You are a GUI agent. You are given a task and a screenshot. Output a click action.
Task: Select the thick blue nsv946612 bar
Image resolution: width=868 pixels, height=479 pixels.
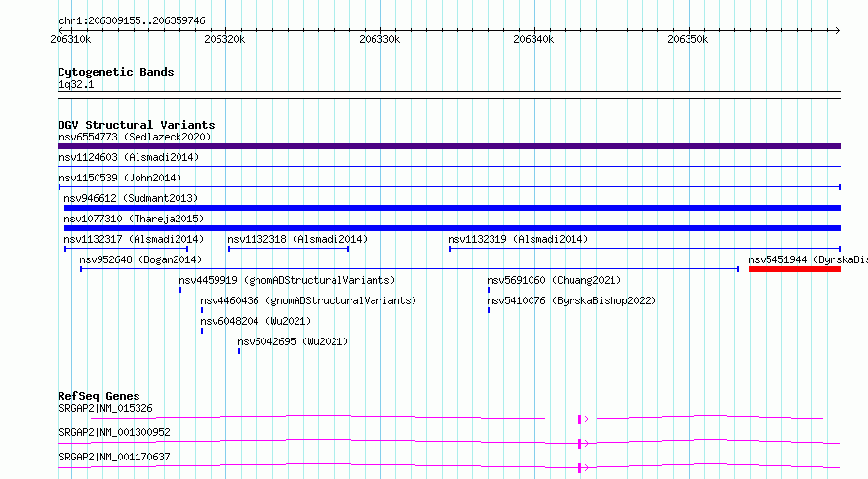click(453, 208)
